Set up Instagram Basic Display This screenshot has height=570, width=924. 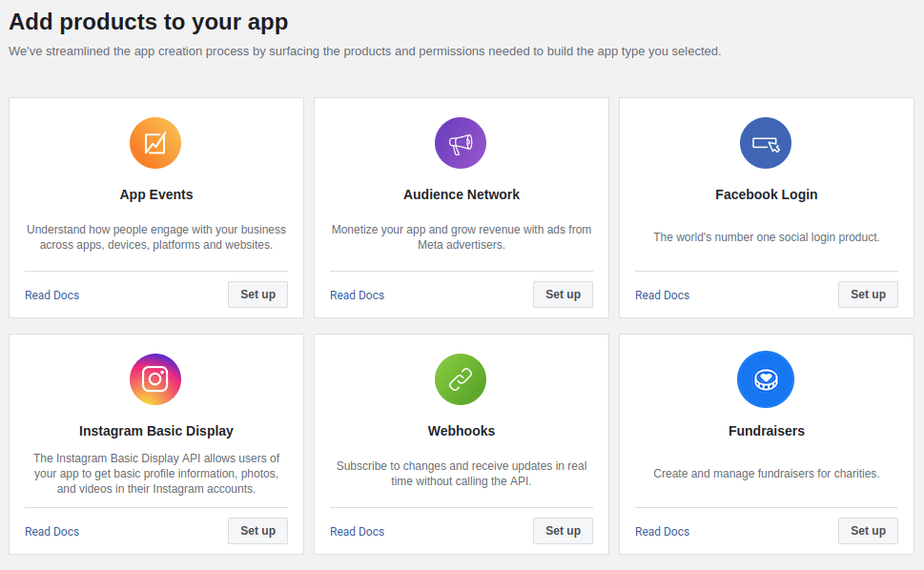click(x=258, y=531)
